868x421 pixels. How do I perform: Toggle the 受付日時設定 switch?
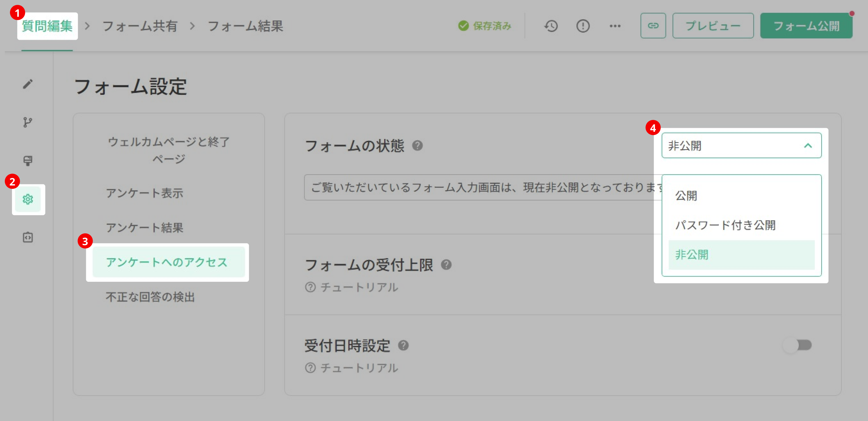(797, 345)
